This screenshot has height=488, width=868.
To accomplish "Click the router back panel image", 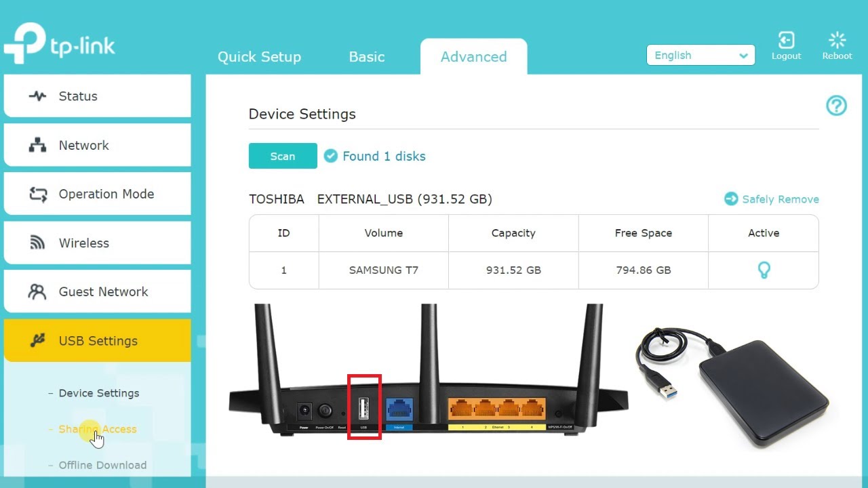I will tap(429, 371).
